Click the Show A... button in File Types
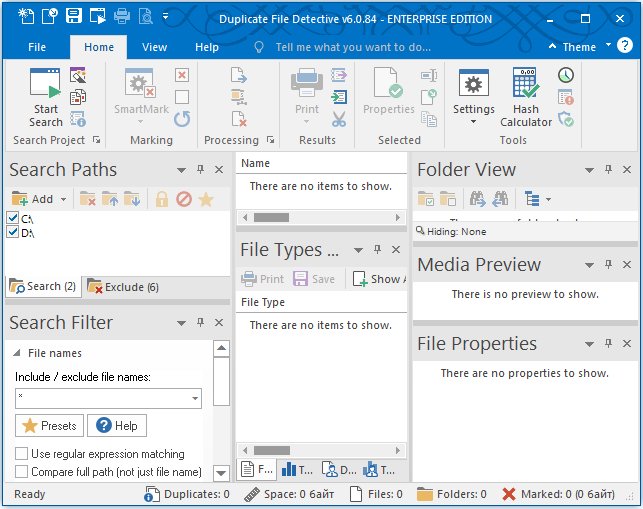643x509 pixels. [x=379, y=279]
